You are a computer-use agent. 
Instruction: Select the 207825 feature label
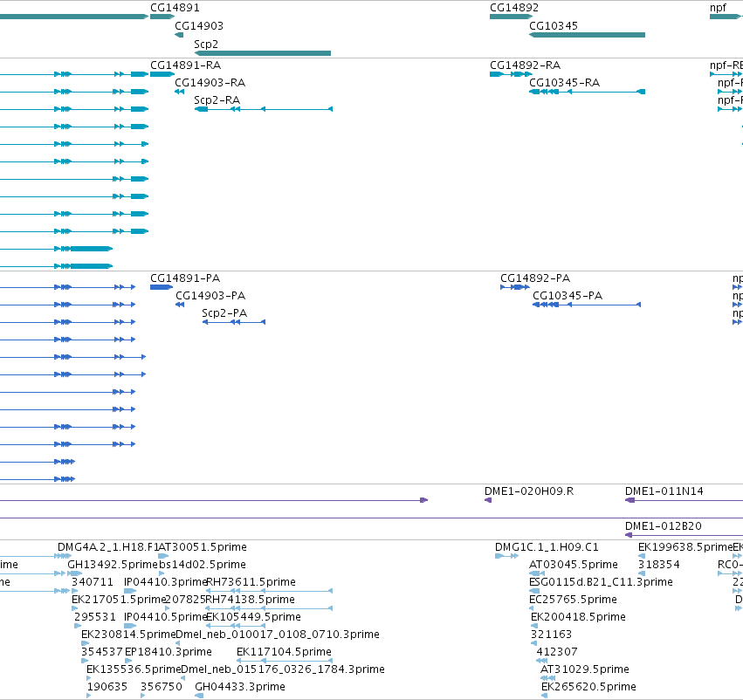point(185,599)
